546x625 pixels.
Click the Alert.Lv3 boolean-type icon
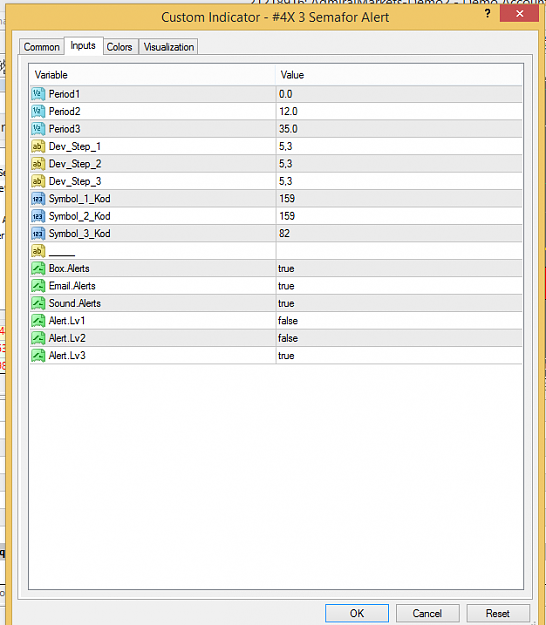point(38,355)
